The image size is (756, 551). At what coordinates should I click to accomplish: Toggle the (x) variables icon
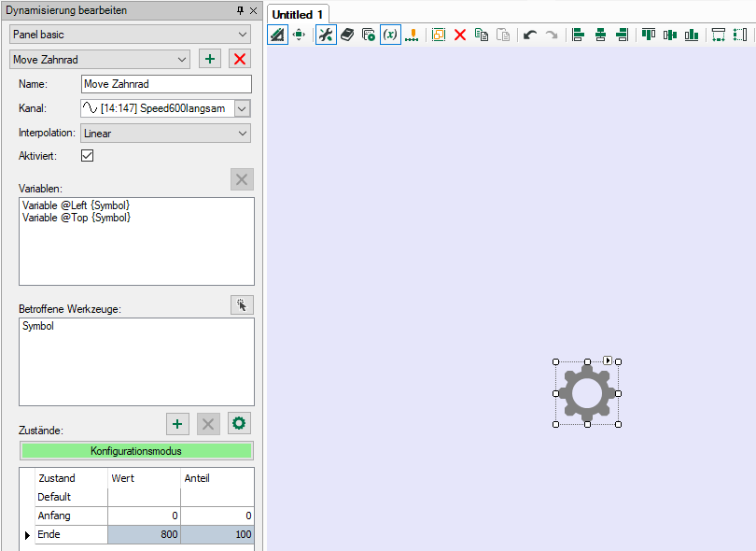tap(390, 35)
